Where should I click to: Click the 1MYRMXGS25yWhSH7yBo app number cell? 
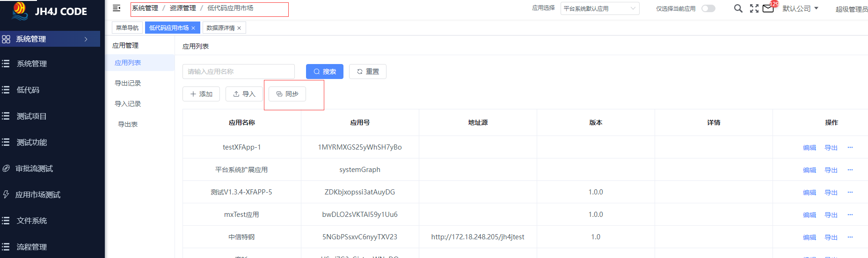[x=360, y=147]
